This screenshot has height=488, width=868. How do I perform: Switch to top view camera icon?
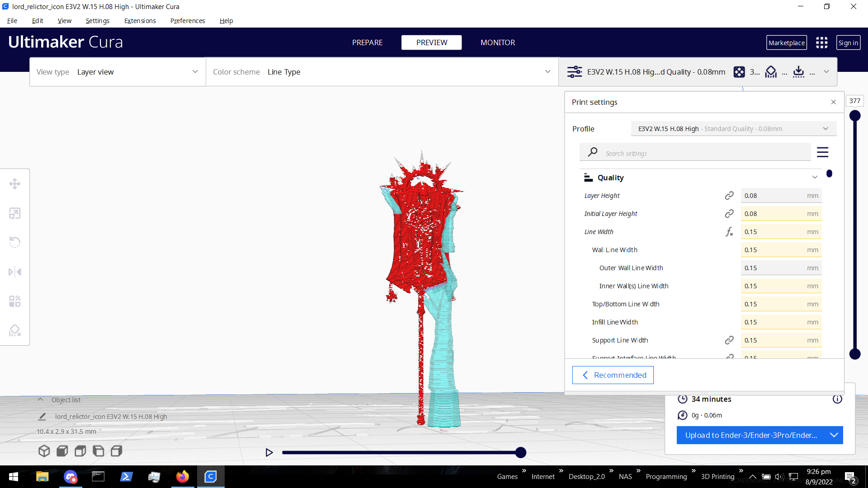point(80,451)
